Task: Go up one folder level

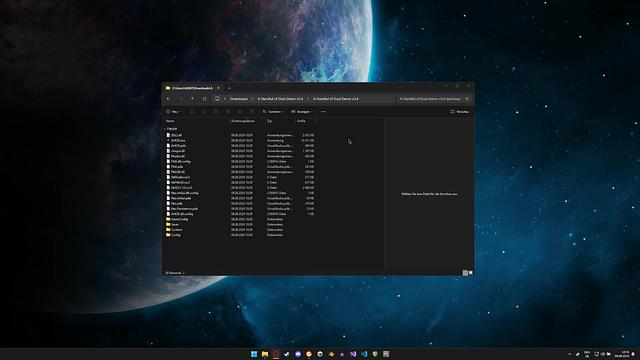Action: [x=192, y=99]
